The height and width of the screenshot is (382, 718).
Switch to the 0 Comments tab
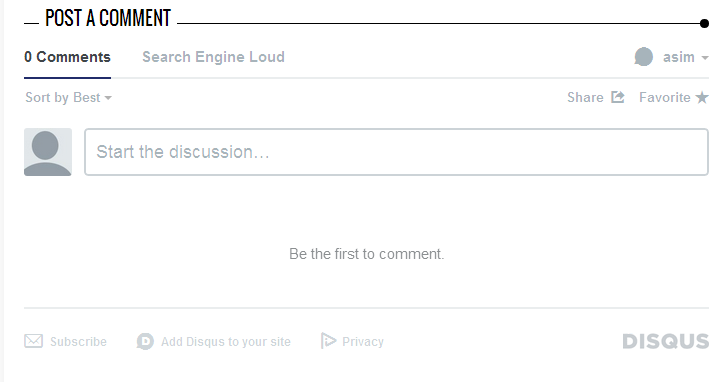pos(67,57)
